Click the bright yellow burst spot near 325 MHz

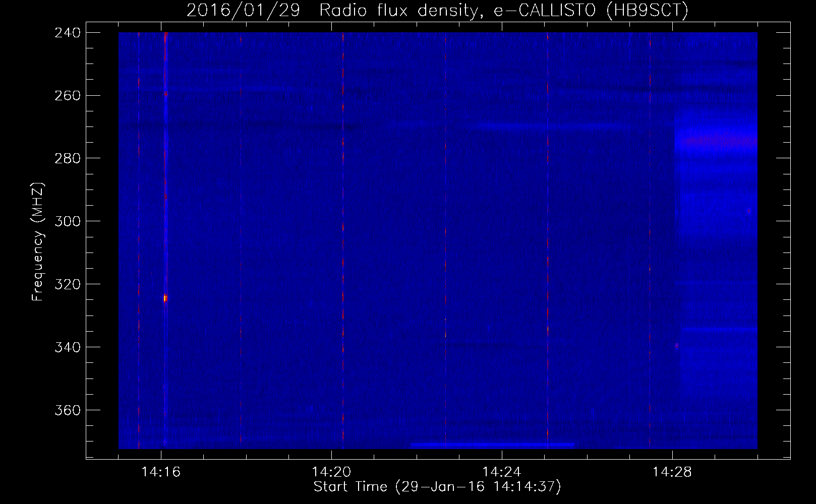tap(165, 298)
